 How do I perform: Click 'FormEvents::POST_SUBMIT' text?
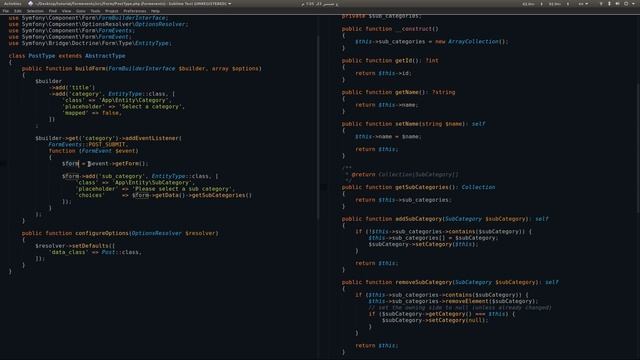pyautogui.click(x=88, y=144)
